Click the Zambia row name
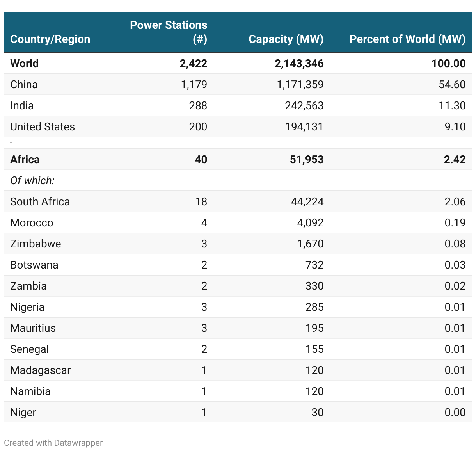This screenshot has height=452, width=476. point(28,286)
